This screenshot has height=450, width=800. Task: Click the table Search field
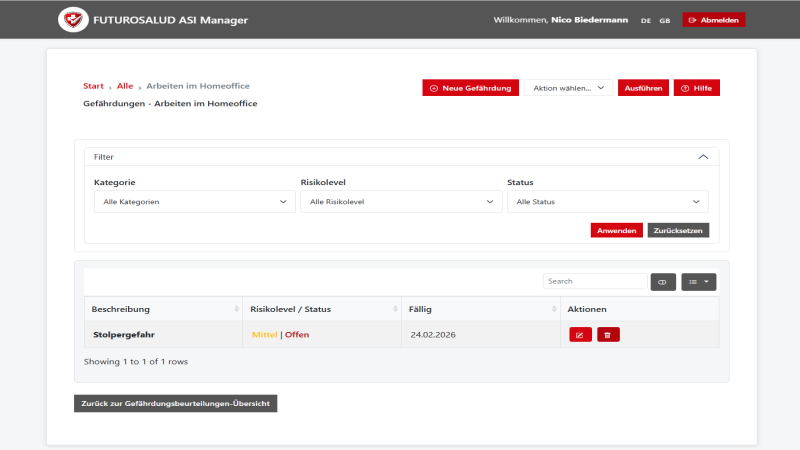(x=595, y=281)
